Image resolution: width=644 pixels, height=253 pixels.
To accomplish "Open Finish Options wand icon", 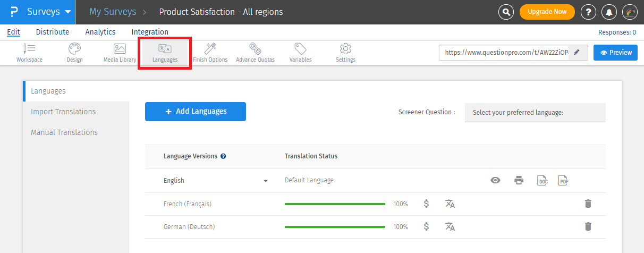I will click(210, 53).
